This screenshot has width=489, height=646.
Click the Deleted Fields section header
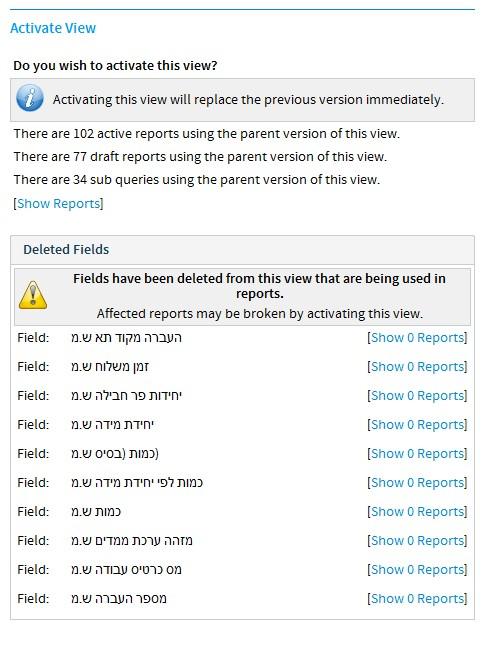(x=66, y=250)
